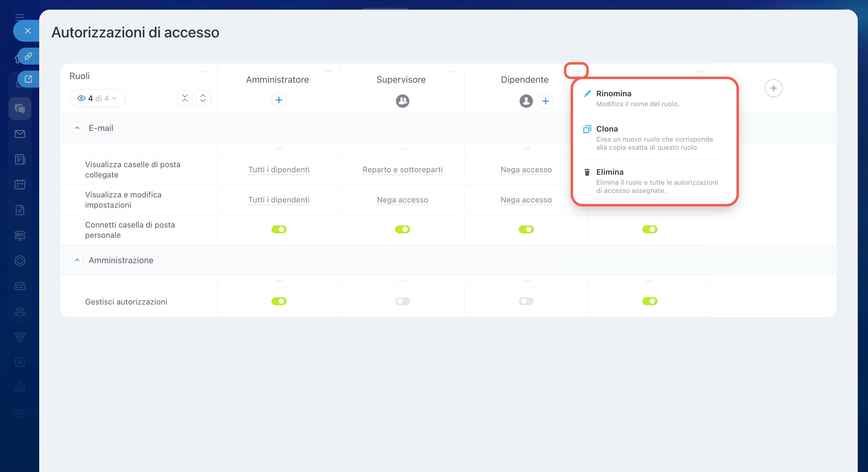Click the add new role plus button

(773, 88)
